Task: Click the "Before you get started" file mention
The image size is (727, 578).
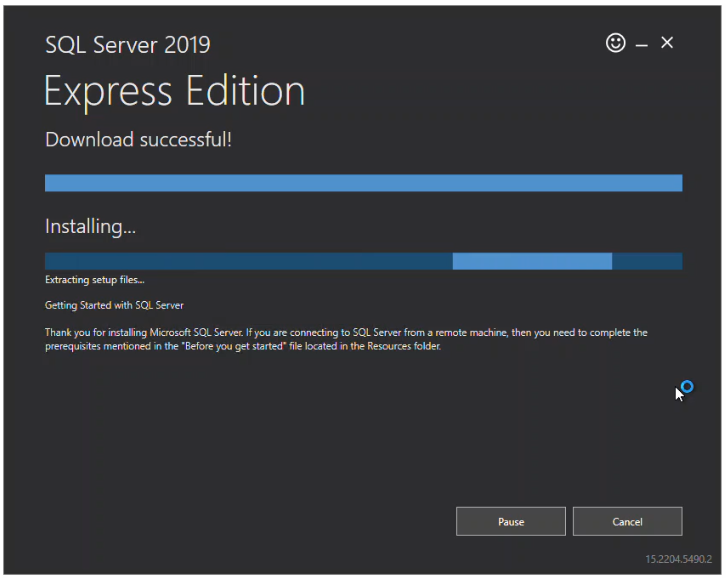Action: click(x=220, y=347)
